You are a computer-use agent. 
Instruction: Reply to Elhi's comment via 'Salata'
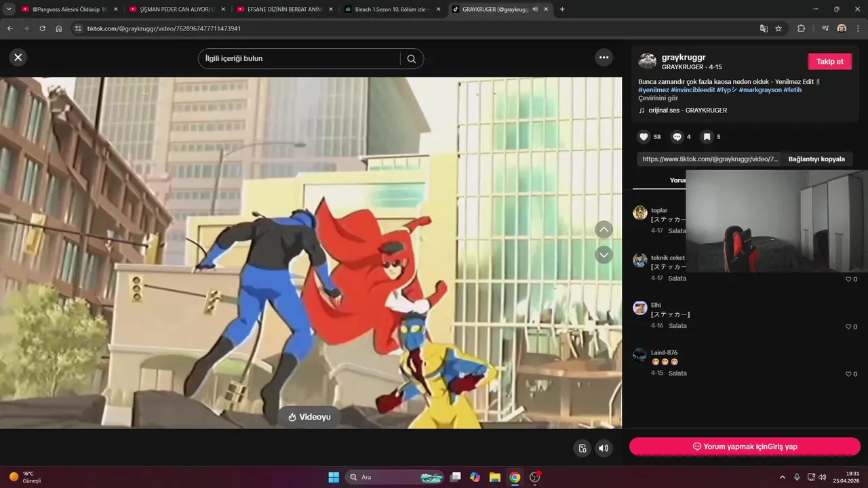point(677,326)
